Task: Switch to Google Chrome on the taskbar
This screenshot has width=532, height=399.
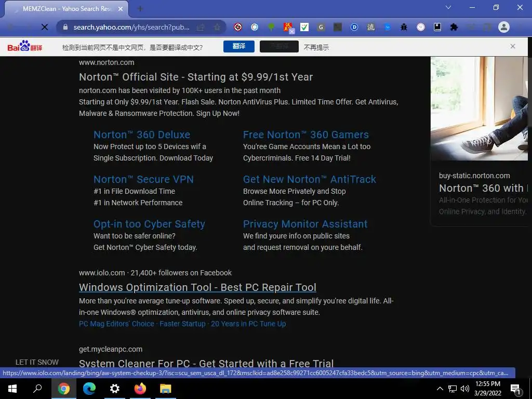Action: click(x=63, y=389)
